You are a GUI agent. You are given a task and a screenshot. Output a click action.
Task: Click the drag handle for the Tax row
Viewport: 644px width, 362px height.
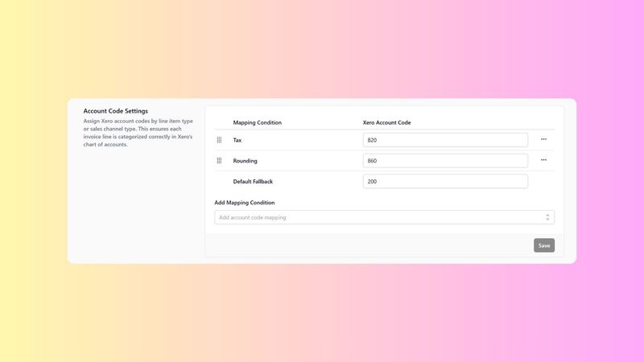[x=219, y=140]
